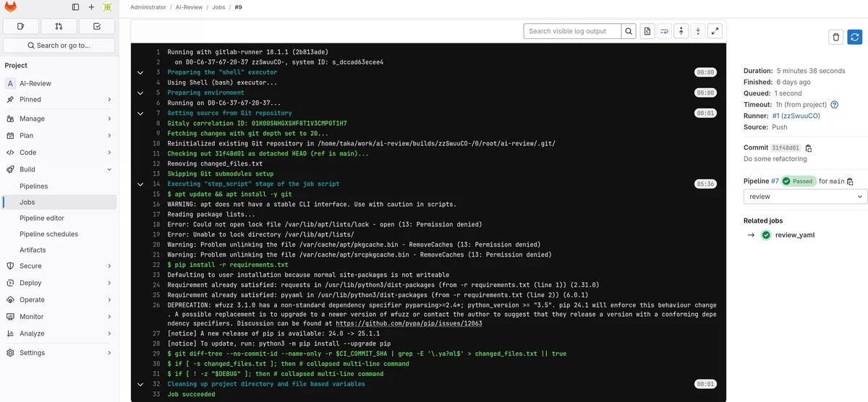
Task: Open the Pipeline editor
Action: click(59, 218)
